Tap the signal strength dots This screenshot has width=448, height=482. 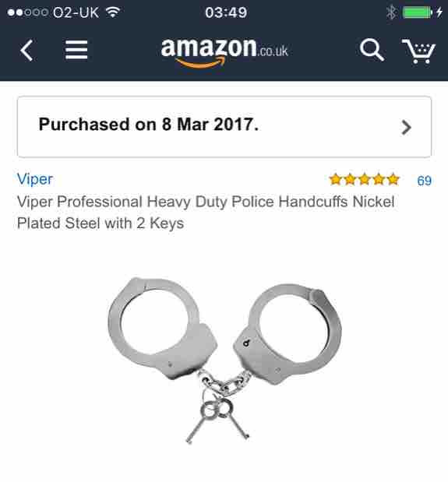pos(28,12)
